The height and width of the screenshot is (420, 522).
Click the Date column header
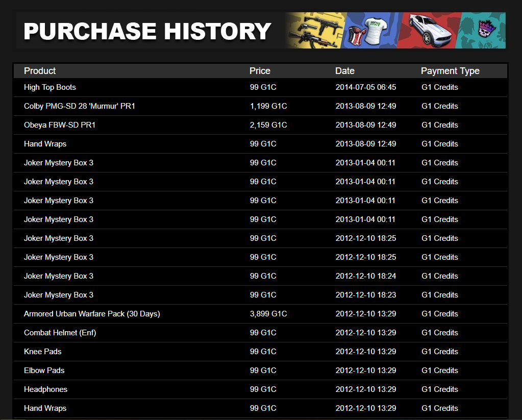(x=344, y=71)
